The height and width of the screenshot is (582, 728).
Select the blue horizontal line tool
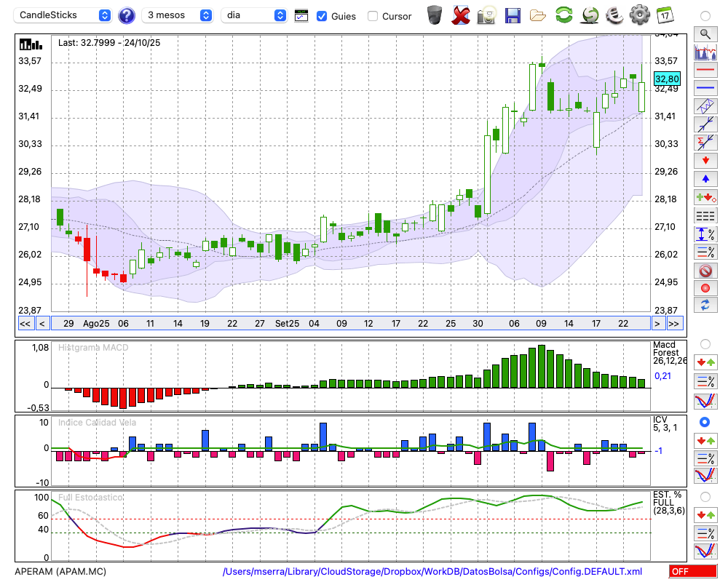point(705,88)
